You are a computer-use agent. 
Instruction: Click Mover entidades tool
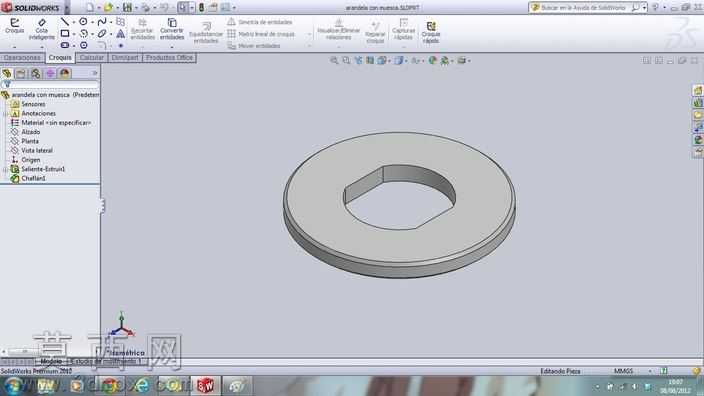tap(254, 45)
